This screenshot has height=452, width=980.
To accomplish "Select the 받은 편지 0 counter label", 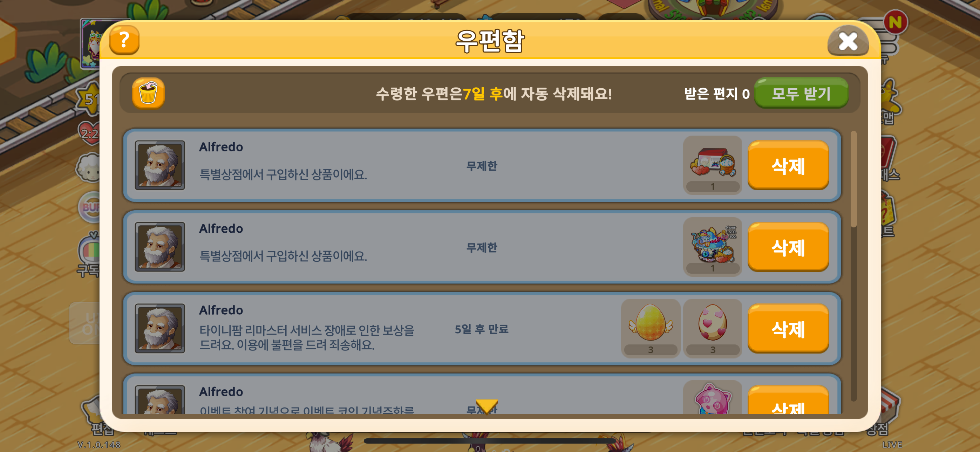I will (717, 94).
